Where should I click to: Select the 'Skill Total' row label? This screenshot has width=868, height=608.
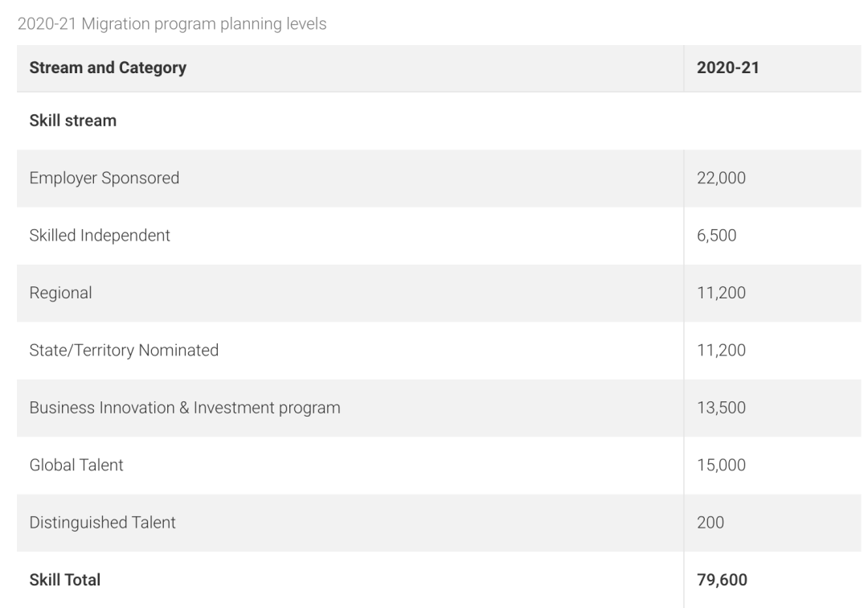[x=65, y=579]
